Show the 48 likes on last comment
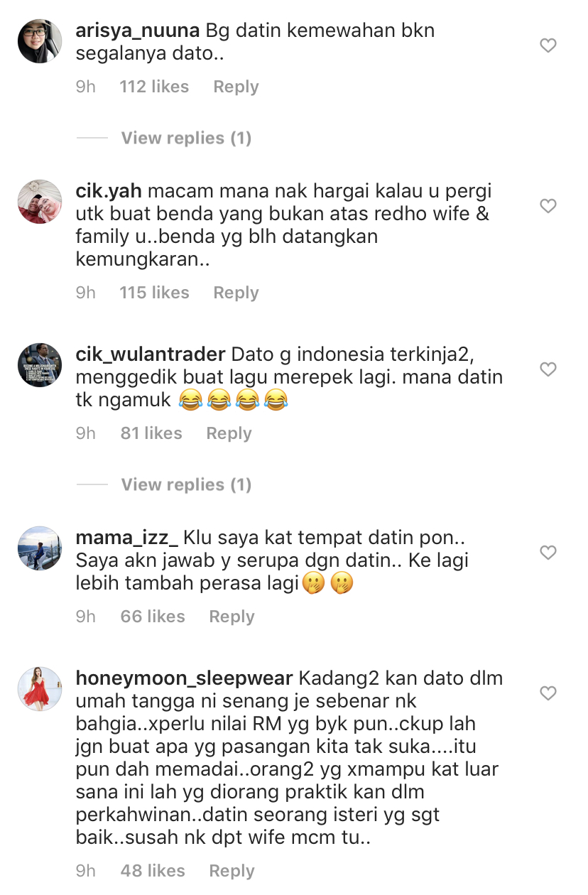This screenshot has height=895, width=588. coord(153,871)
